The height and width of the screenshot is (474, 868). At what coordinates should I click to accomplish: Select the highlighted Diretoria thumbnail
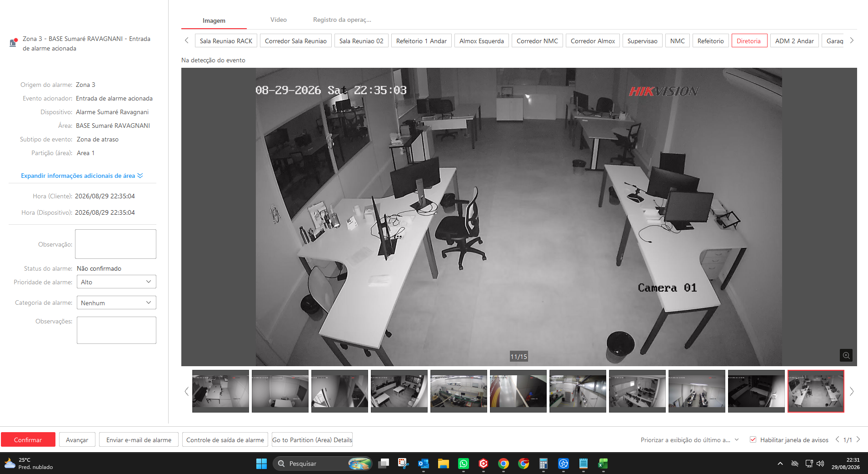[816, 391]
